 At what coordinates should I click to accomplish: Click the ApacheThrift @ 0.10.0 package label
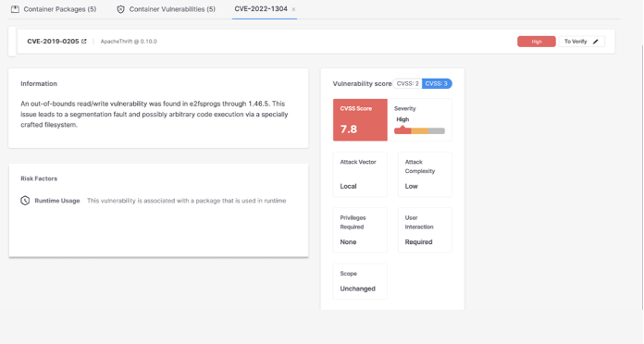click(129, 42)
